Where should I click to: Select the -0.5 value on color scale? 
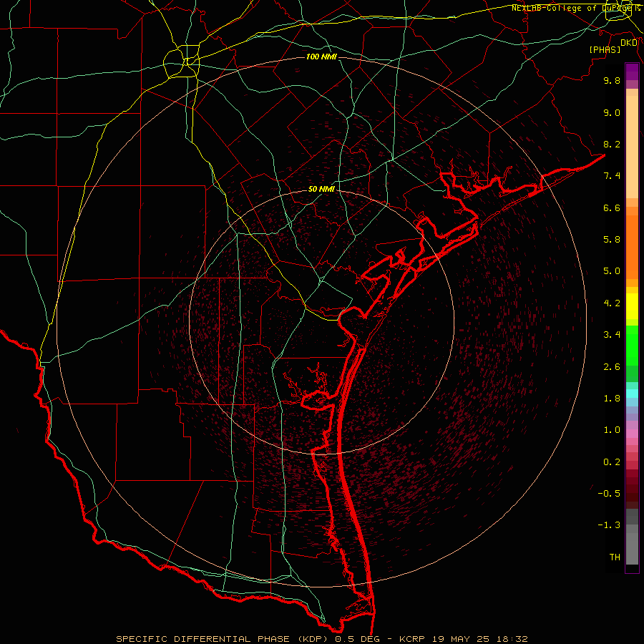pos(609,494)
